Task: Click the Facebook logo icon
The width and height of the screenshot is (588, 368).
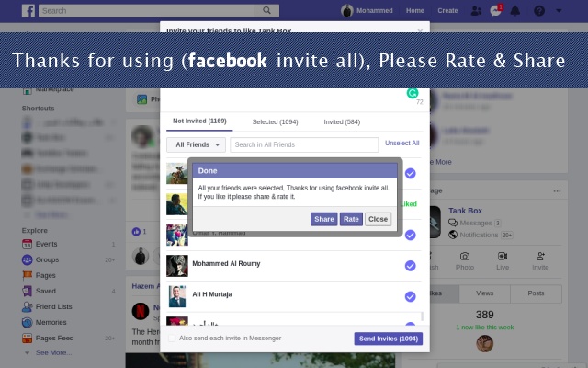Action: (28, 11)
